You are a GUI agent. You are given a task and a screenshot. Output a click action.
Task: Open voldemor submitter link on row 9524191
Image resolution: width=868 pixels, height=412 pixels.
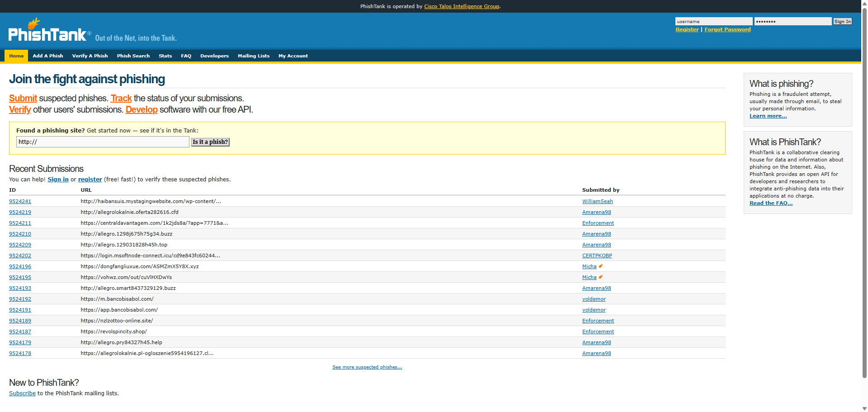pyautogui.click(x=594, y=310)
